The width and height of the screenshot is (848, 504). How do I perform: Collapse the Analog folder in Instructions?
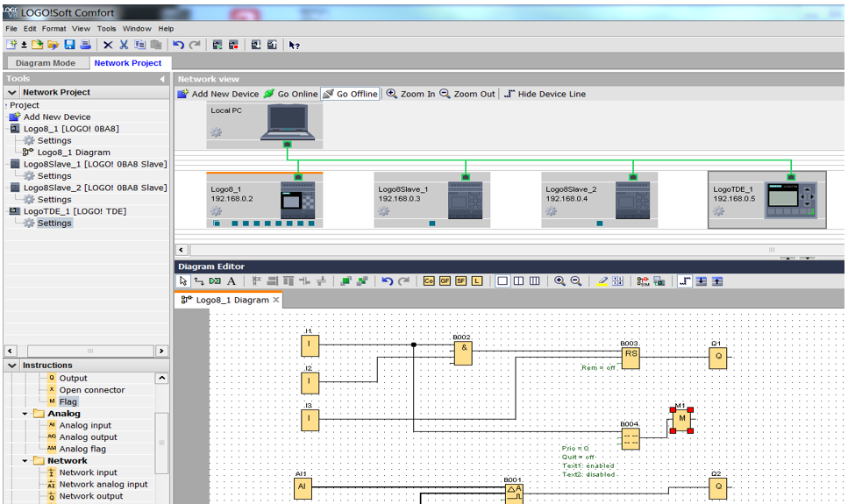[x=25, y=414]
